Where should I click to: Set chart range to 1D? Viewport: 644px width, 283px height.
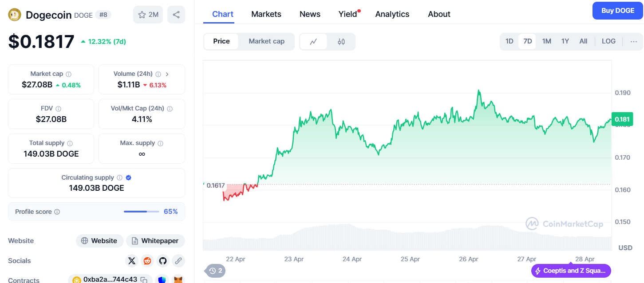[510, 41]
